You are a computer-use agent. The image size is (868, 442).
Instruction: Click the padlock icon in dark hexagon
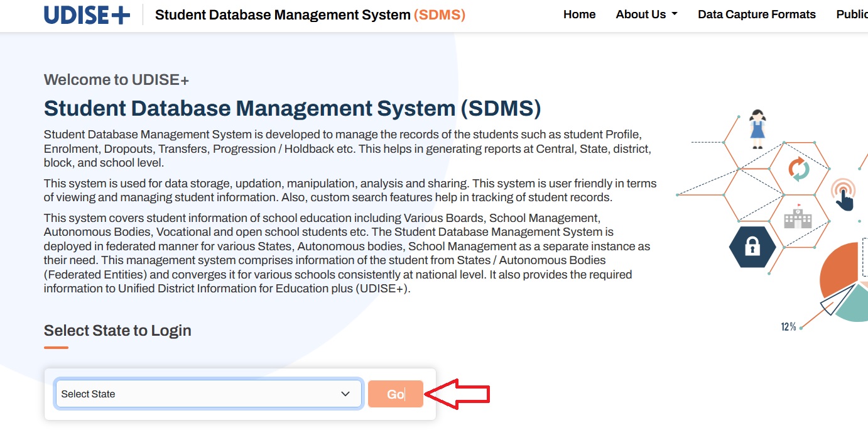point(752,247)
